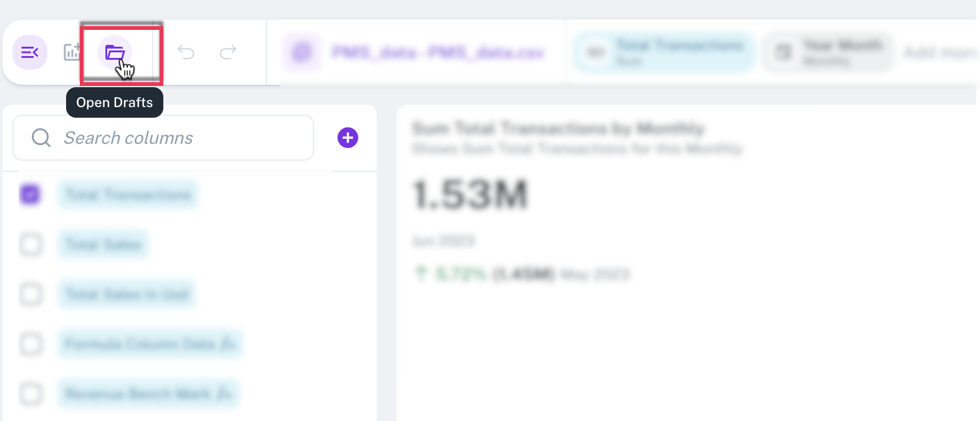This screenshot has width=980, height=421.
Task: Open the Year Month Monthly pill dropdown
Action: [829, 52]
